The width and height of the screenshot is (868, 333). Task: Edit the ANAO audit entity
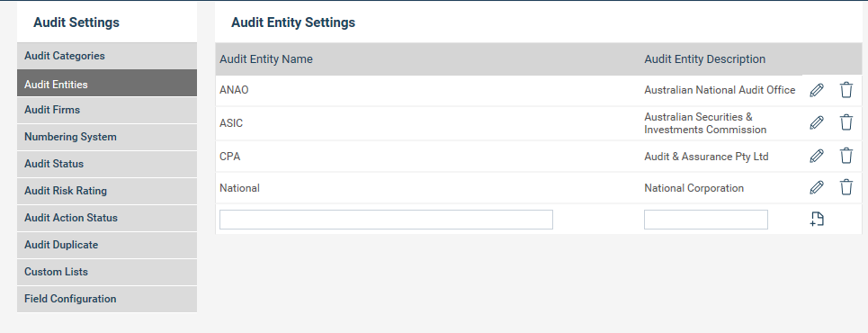[x=817, y=90]
